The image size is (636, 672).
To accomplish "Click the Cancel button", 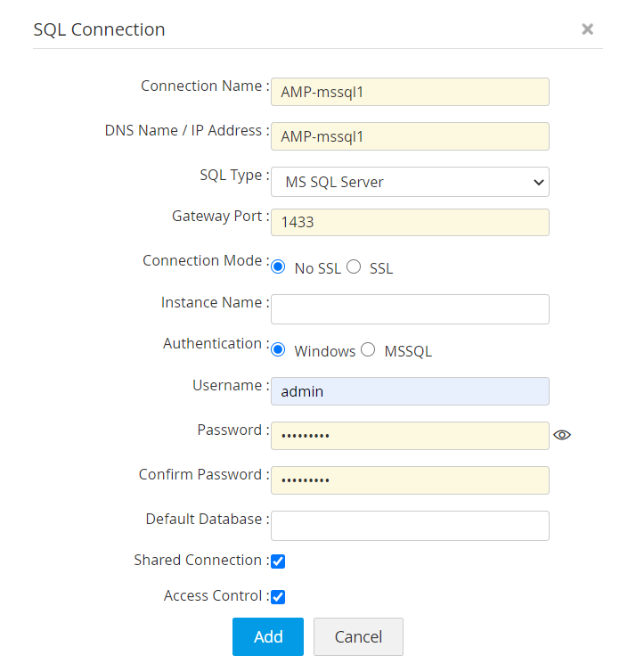I will (x=358, y=636).
